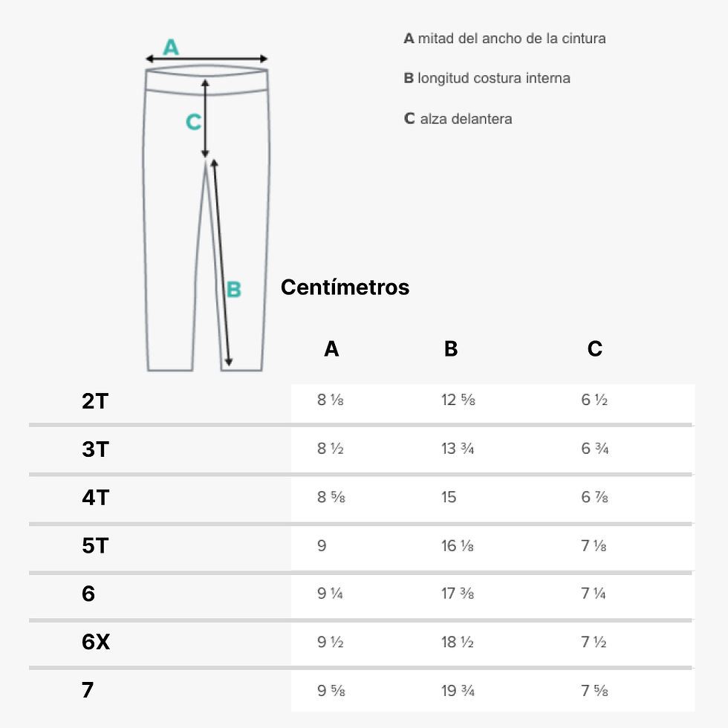This screenshot has width=728, height=728.
Task: Click column header C in the table
Action: coord(595,348)
